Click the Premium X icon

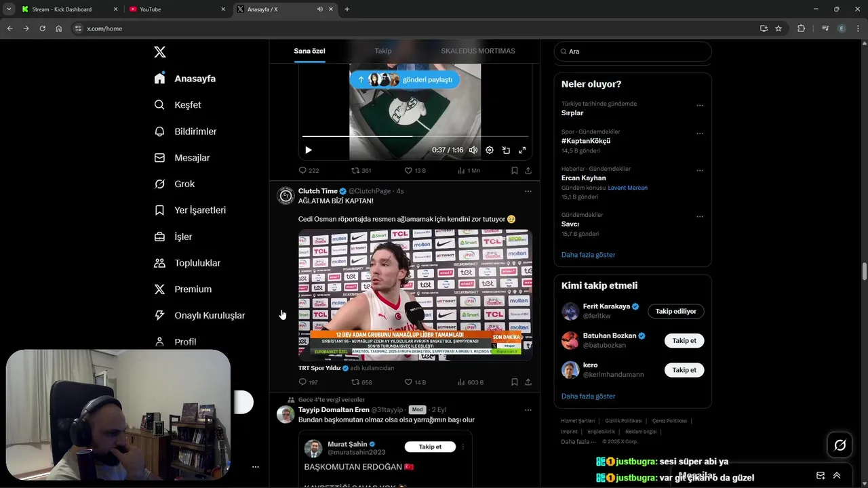(x=159, y=289)
